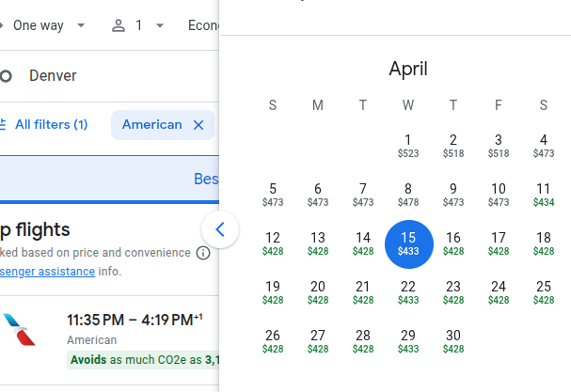Click the filter sliders icon beside All filters

pyautogui.click(x=3, y=125)
